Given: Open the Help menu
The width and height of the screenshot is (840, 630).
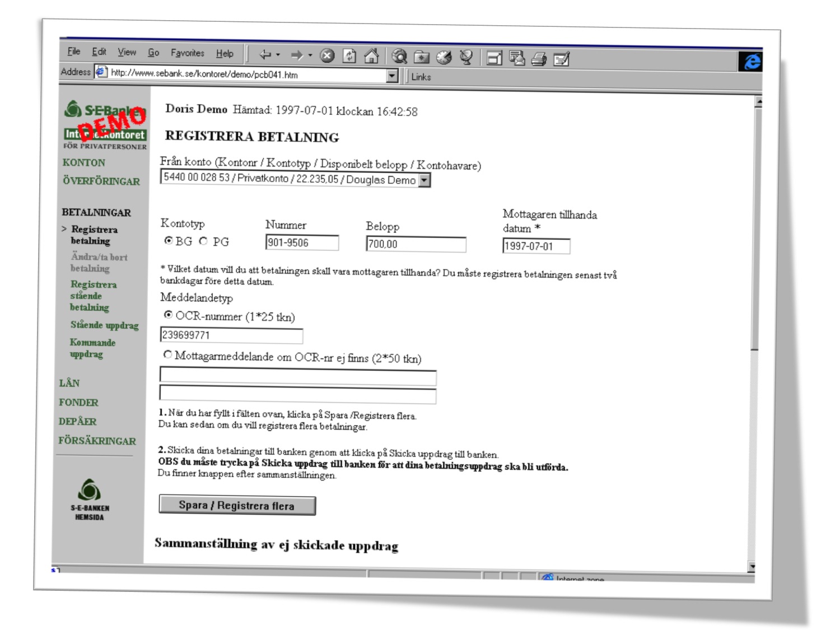Looking at the screenshot, I should 225,53.
